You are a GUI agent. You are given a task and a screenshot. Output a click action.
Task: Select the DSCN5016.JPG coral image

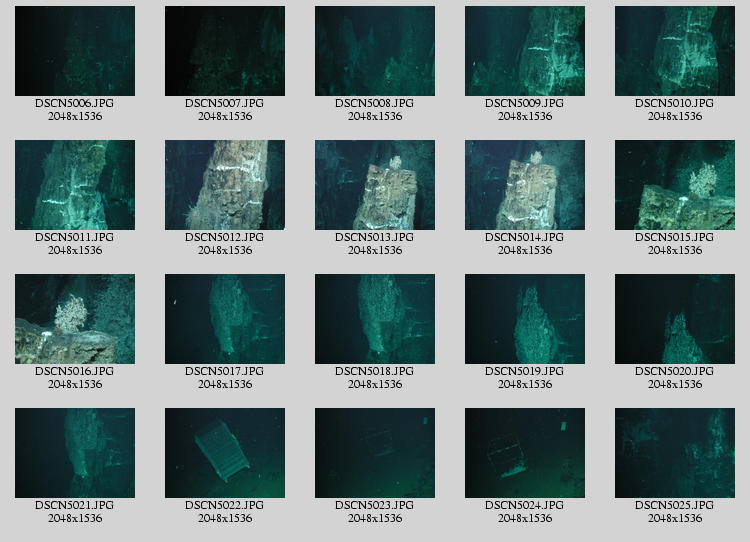(x=75, y=319)
